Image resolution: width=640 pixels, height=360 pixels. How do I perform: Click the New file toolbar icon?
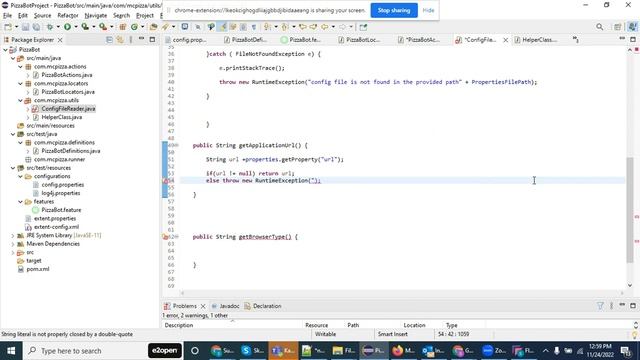coord(8,27)
